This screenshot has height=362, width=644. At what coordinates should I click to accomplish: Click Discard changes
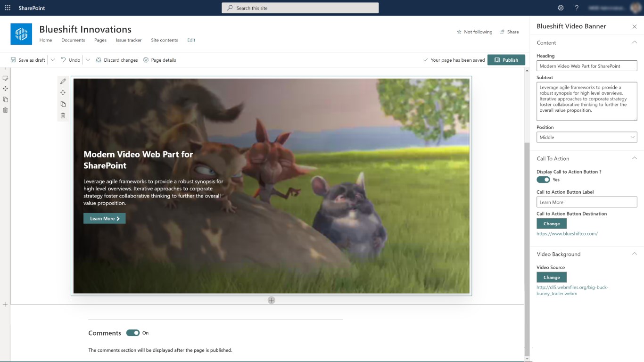point(116,60)
